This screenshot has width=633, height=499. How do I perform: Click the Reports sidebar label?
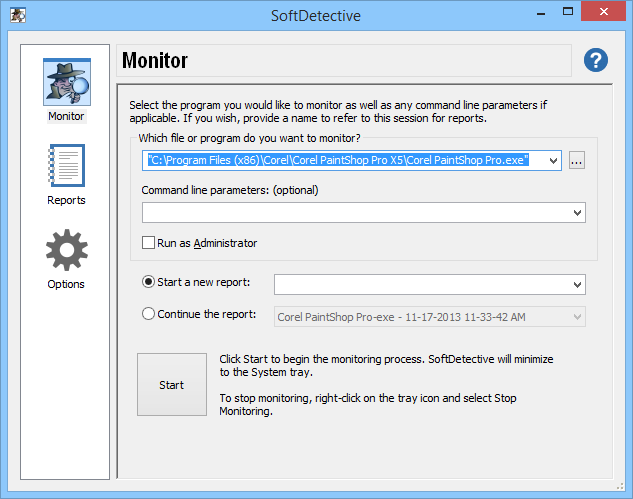tap(66, 200)
